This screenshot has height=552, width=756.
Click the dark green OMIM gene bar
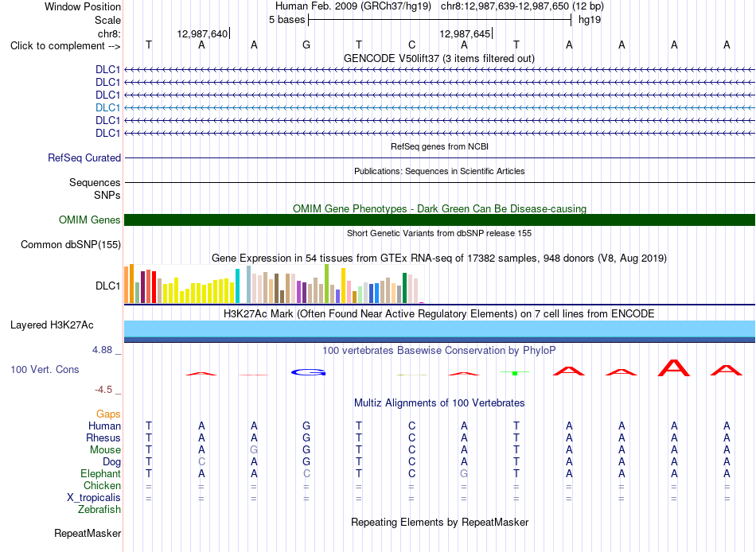pyautogui.click(x=439, y=220)
